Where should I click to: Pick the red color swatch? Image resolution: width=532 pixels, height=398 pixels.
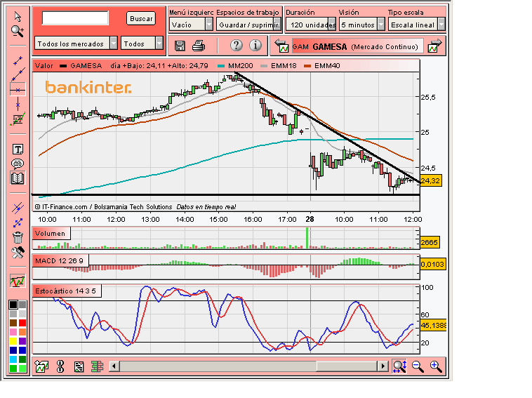point(22,322)
